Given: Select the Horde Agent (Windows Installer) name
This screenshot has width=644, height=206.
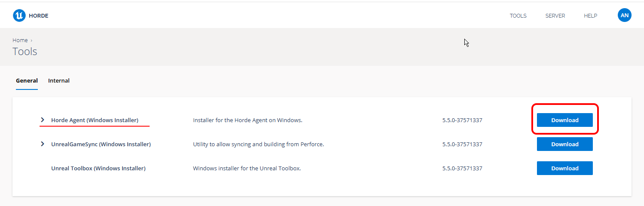Looking at the screenshot, I should [x=95, y=120].
